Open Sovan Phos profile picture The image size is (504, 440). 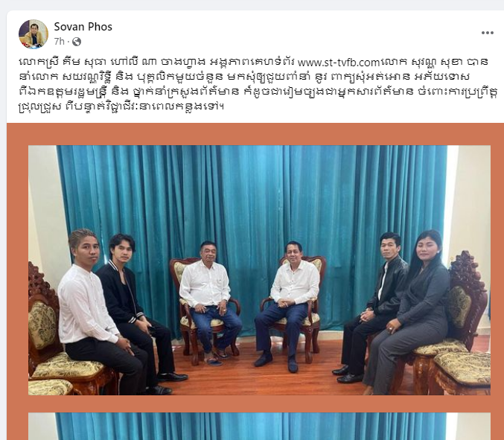point(34,34)
